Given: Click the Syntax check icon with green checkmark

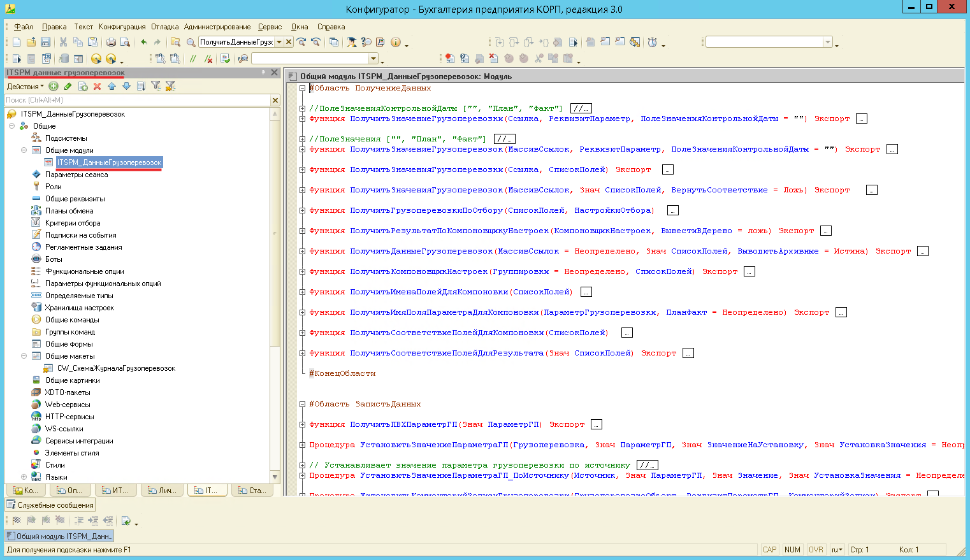Looking at the screenshot, I should pyautogui.click(x=225, y=59).
